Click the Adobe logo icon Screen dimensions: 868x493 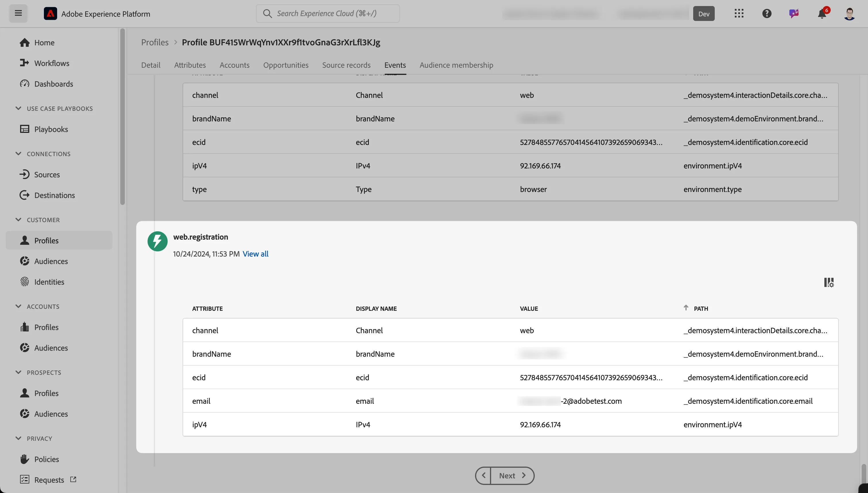51,13
